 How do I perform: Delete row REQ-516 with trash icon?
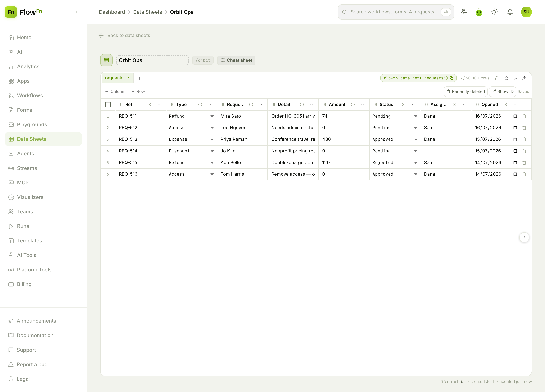coord(524,174)
